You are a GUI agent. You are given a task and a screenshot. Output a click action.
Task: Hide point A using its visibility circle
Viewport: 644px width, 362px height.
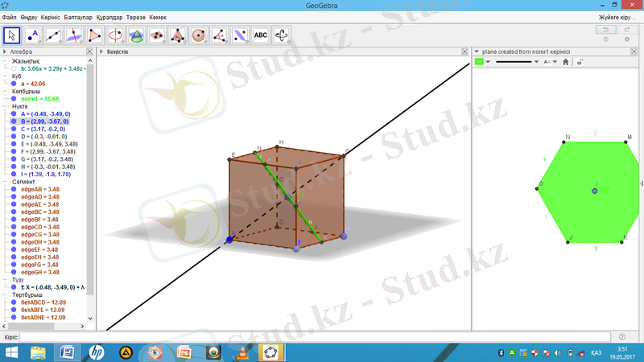click(14, 113)
